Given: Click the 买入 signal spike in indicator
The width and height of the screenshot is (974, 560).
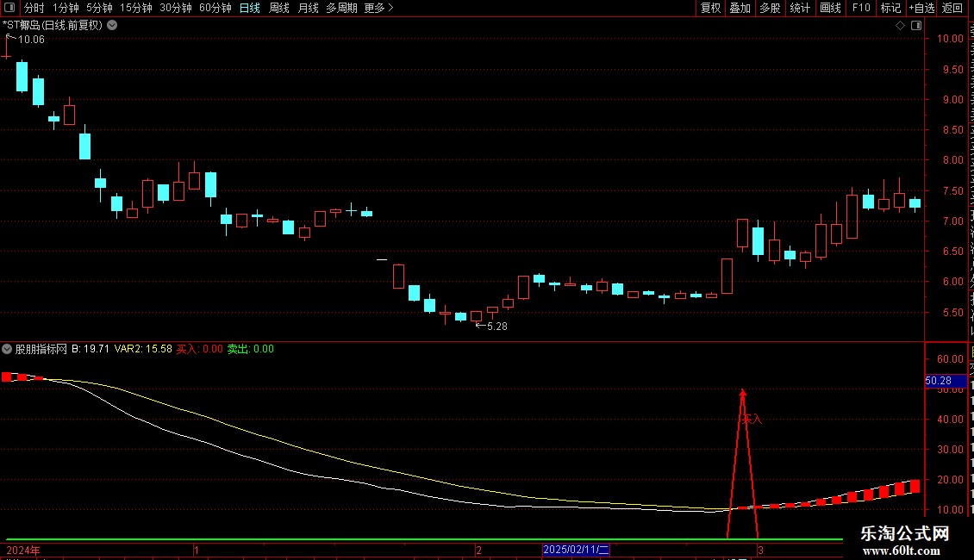Looking at the screenshot, I should [x=742, y=463].
